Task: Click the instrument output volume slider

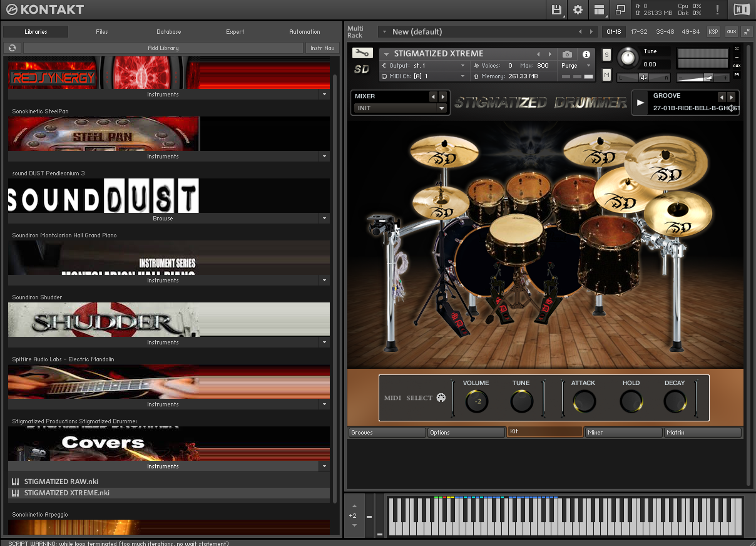Action: tap(704, 78)
